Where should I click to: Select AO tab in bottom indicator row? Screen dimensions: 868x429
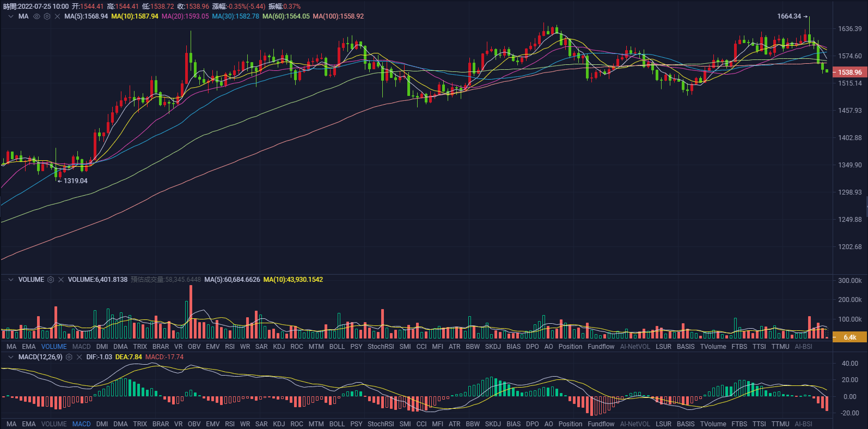click(549, 424)
